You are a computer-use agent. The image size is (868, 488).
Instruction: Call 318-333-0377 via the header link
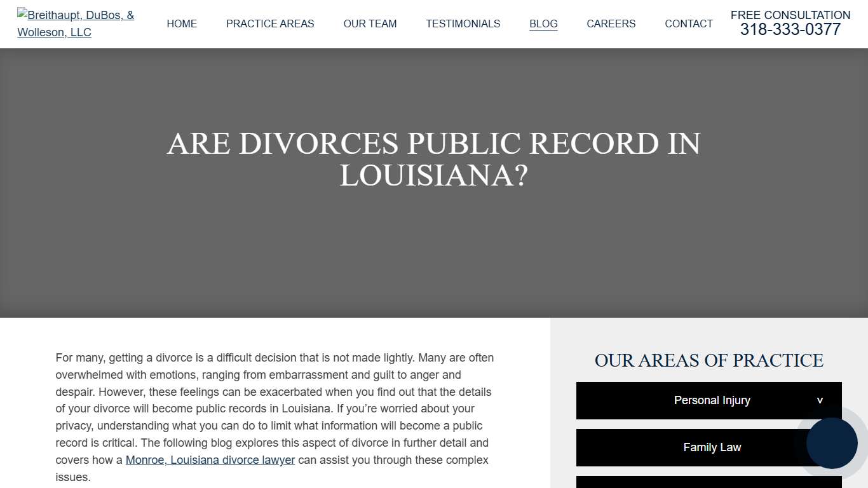[x=790, y=29]
